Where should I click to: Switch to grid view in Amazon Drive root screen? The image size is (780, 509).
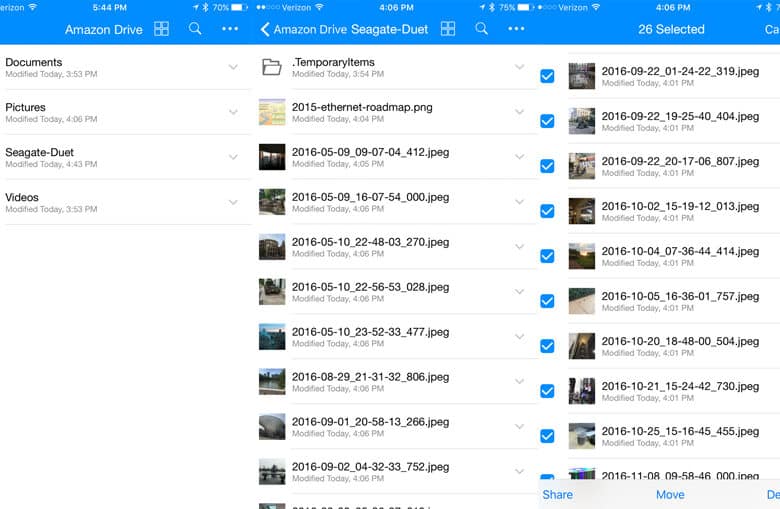click(161, 29)
